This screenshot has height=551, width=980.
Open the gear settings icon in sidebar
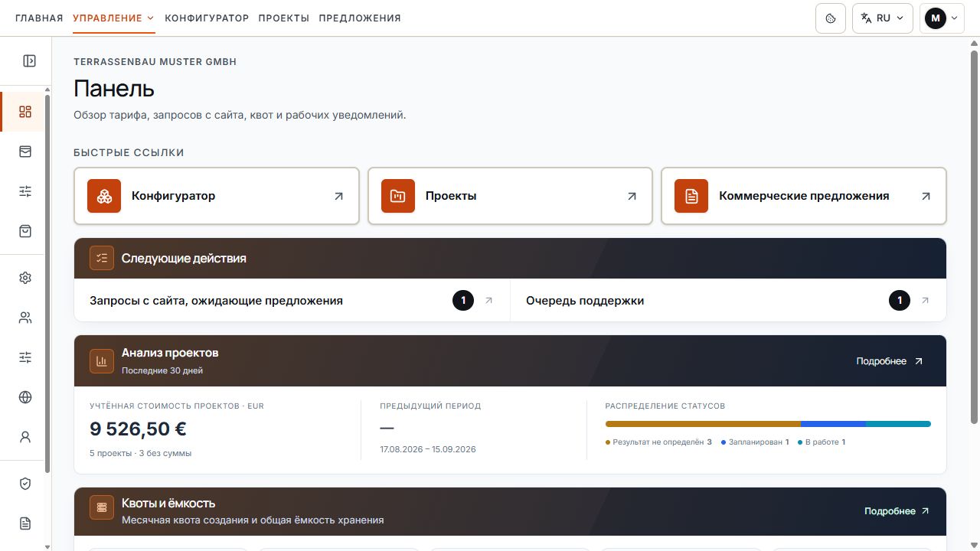25,278
